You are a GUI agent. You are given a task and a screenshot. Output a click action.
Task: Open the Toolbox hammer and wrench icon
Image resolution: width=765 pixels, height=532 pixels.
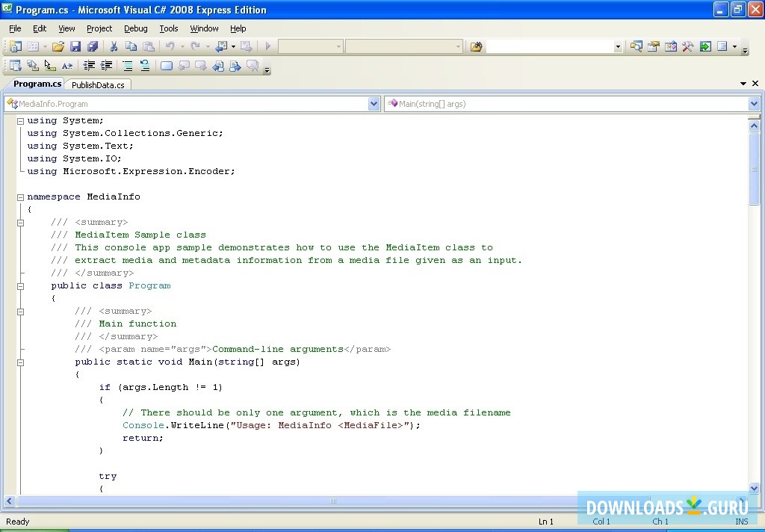[x=687, y=46]
